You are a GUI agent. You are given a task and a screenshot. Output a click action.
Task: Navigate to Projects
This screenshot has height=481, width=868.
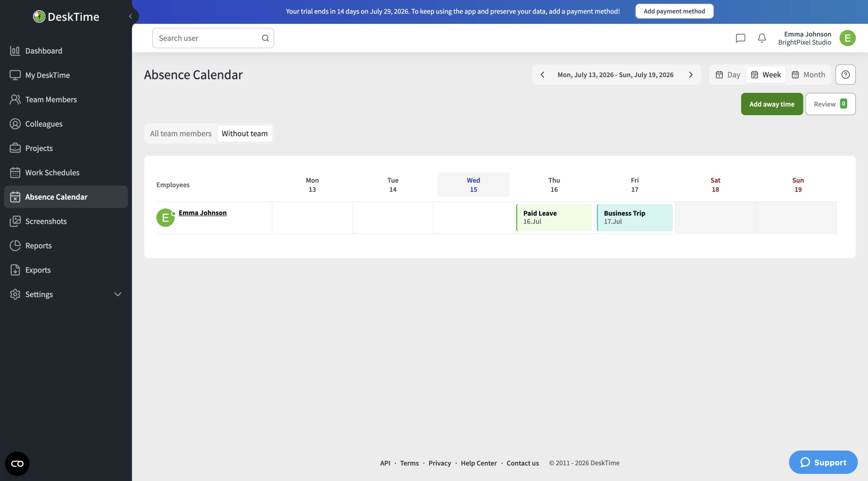(x=66, y=148)
